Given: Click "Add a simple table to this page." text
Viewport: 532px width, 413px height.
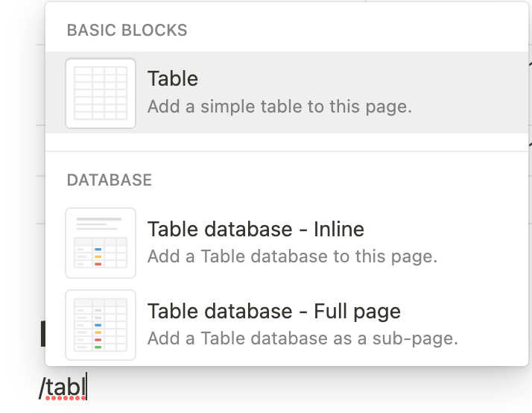Looking at the screenshot, I should (279, 107).
